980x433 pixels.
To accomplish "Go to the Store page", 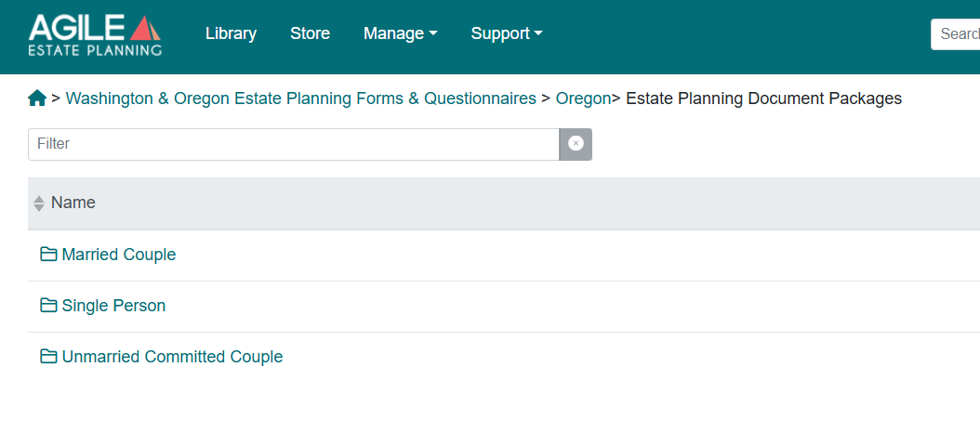I will (310, 33).
